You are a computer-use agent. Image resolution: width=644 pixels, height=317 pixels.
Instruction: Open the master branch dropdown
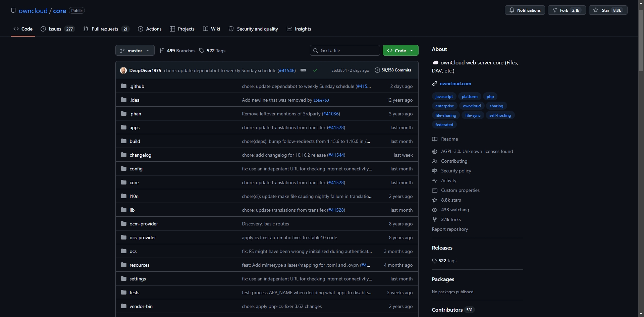click(135, 50)
